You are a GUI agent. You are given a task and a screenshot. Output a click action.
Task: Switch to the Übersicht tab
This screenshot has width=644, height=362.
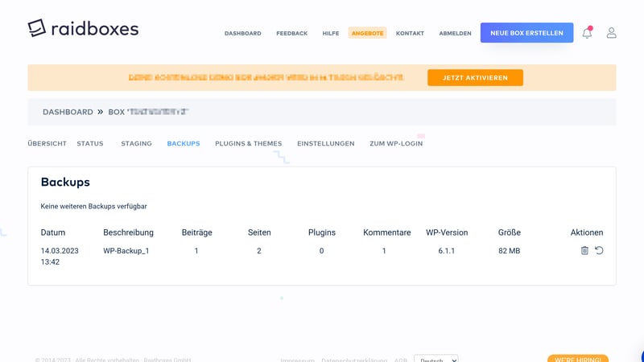pos(47,143)
